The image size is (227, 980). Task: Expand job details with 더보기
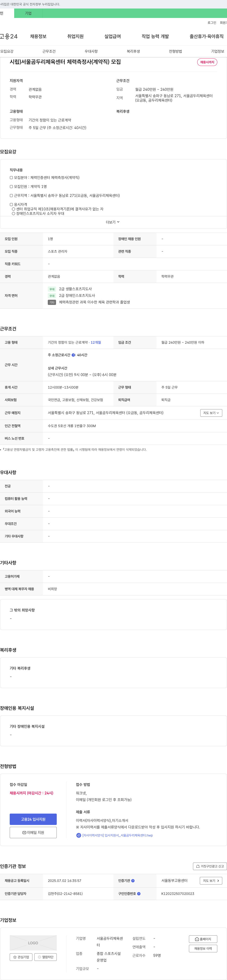113,222
